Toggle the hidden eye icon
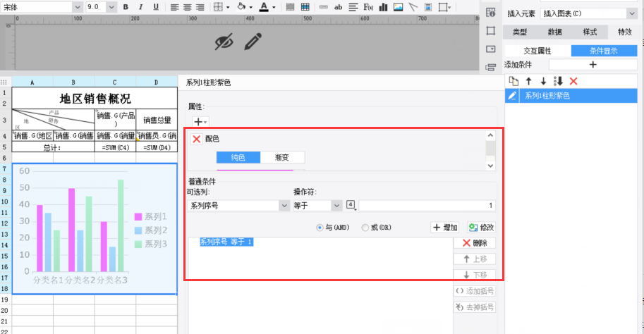Image resolution: width=644 pixels, height=334 pixels. (x=224, y=42)
